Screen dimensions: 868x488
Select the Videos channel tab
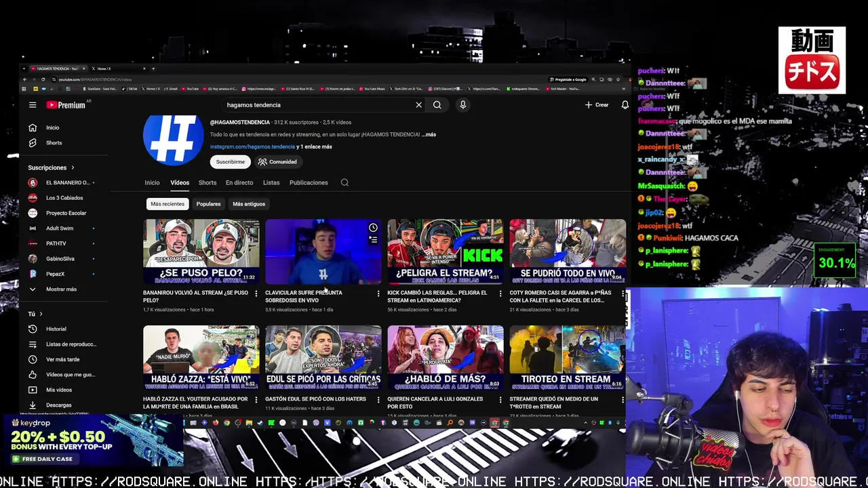click(x=180, y=182)
